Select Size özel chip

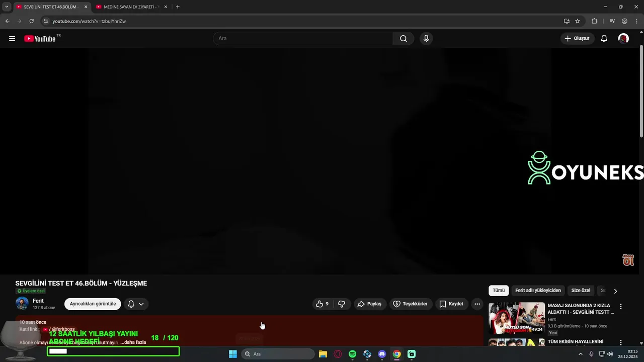click(x=581, y=290)
